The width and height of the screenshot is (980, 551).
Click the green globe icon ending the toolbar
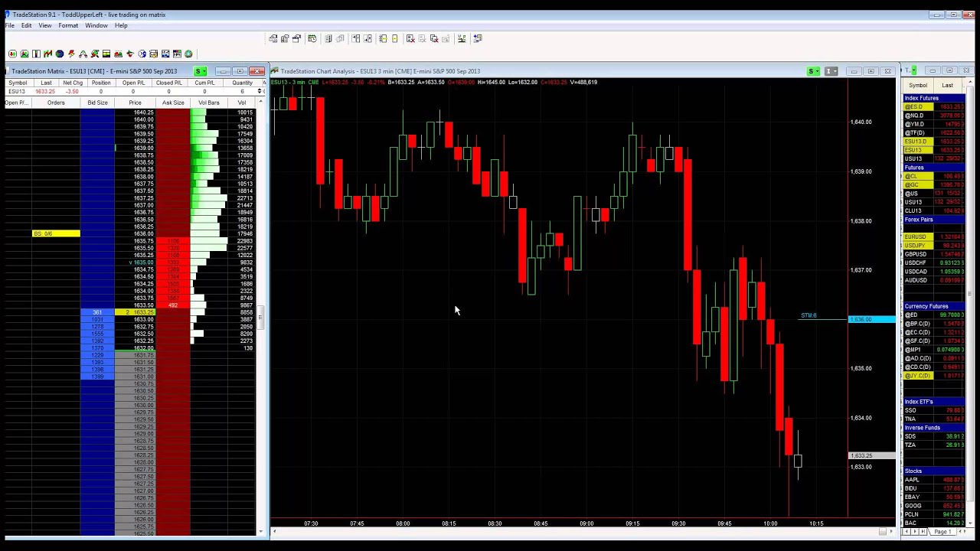188,54
